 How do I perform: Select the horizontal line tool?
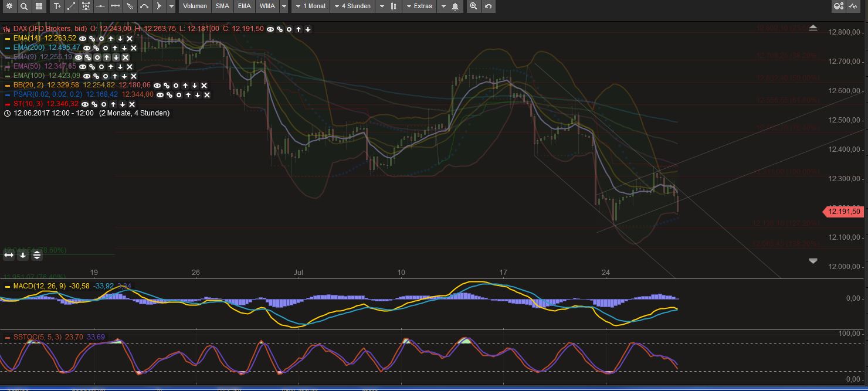101,6
